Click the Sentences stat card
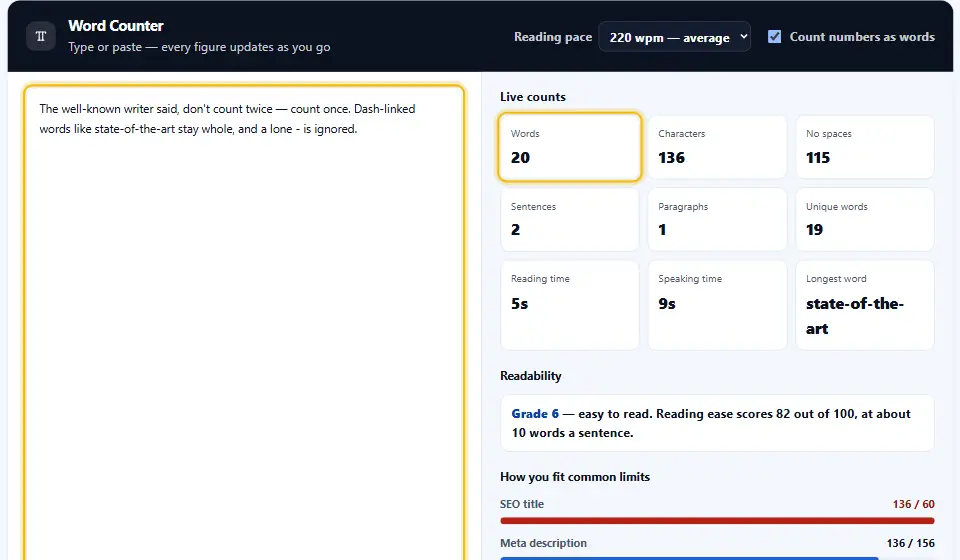960x560 pixels. point(569,219)
